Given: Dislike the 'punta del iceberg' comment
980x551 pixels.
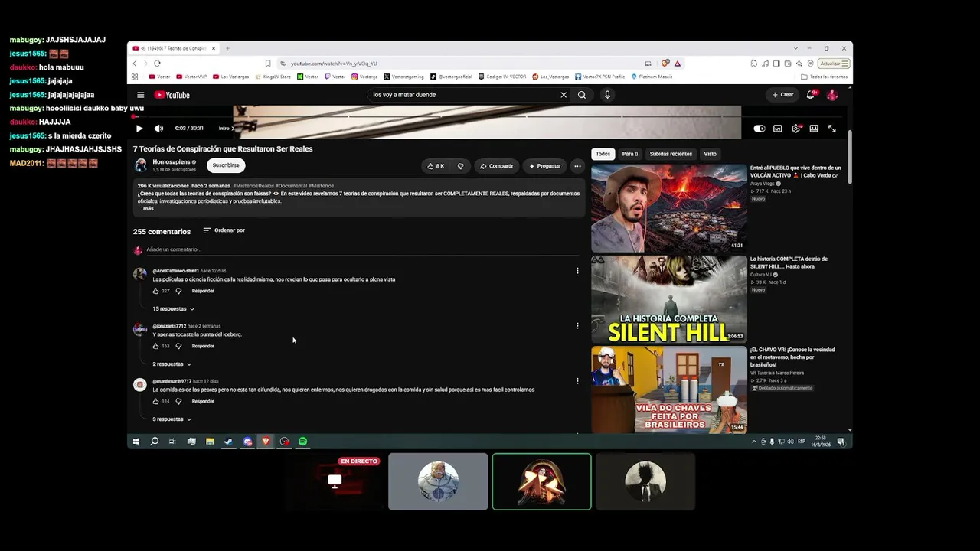Looking at the screenshot, I should point(178,346).
